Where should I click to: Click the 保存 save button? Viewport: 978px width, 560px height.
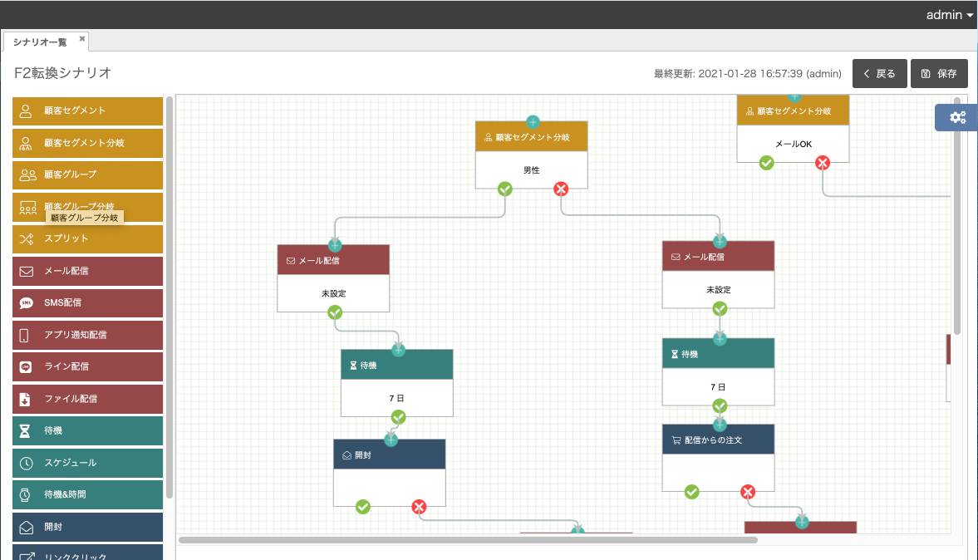939,73
